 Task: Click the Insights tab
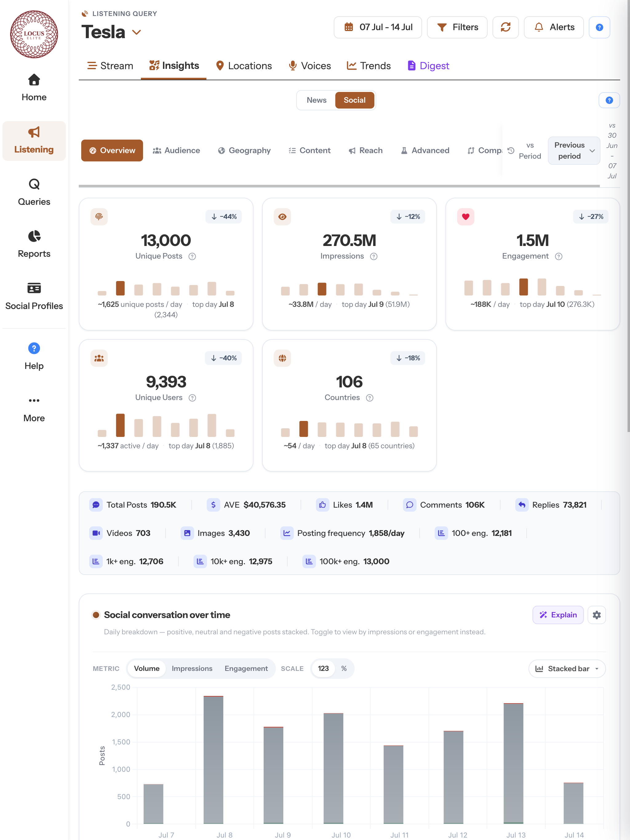173,66
